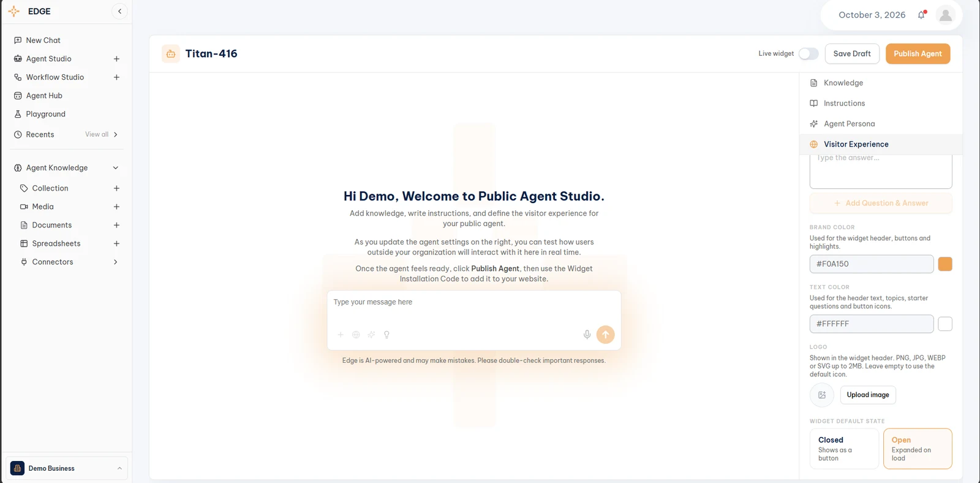Viewport: 980px width, 483px height.
Task: Click Add Question & Answer button
Action: coord(881,203)
